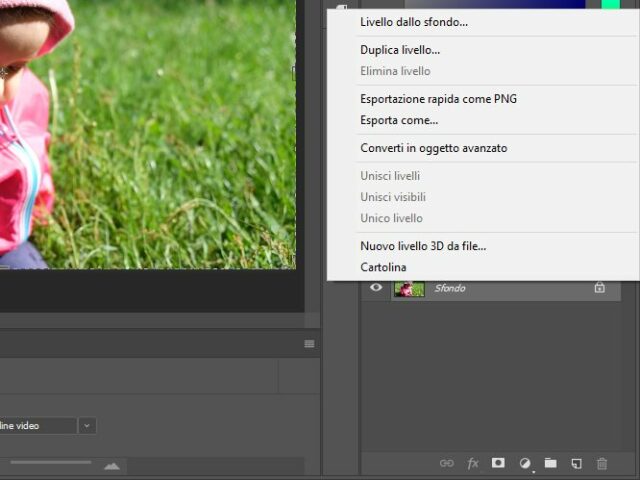Click the 'Cartolina' menu entry

pos(383,267)
